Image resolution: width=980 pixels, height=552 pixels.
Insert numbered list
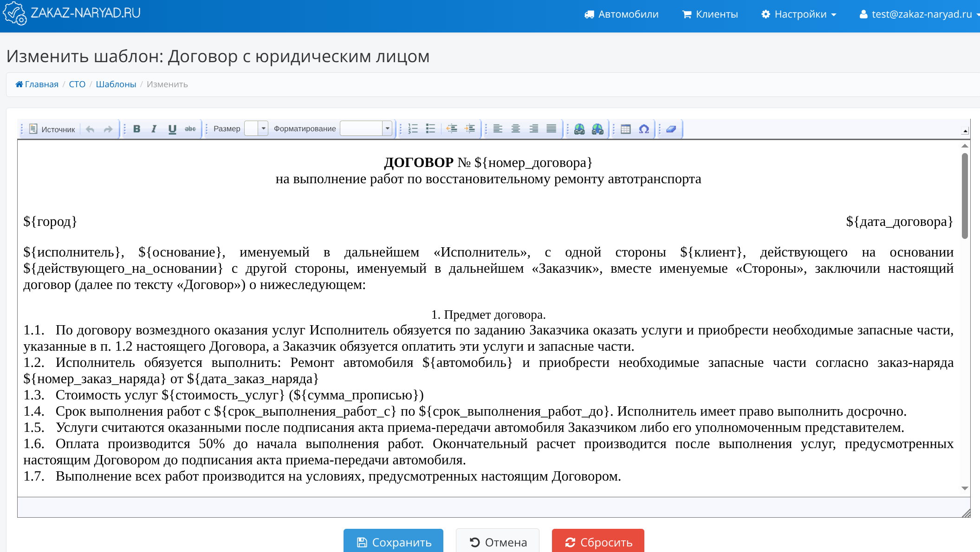(x=413, y=129)
